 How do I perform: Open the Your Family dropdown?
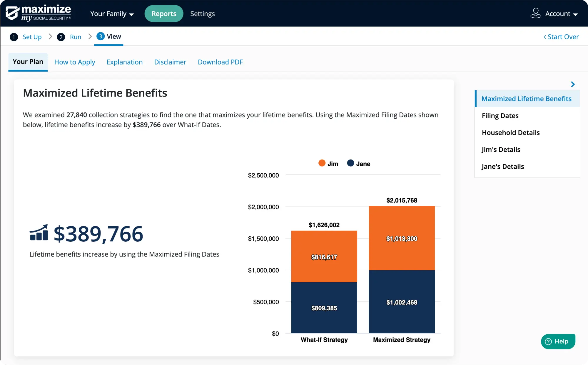coord(112,14)
